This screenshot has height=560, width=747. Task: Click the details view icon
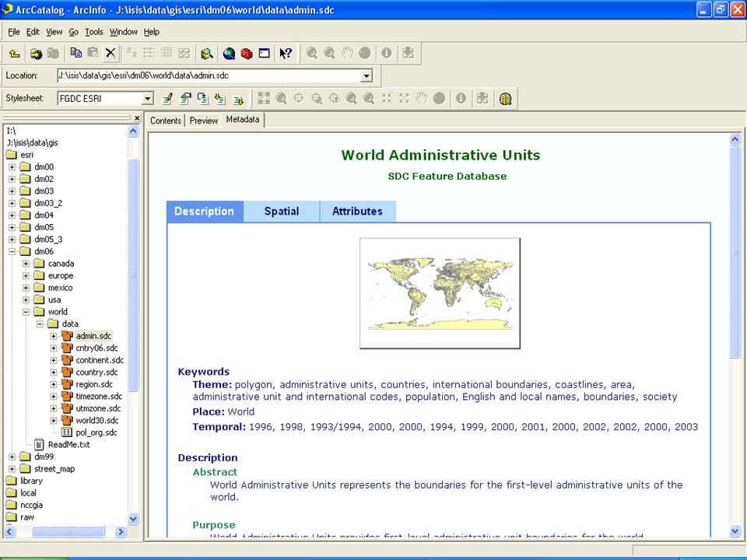pos(167,54)
